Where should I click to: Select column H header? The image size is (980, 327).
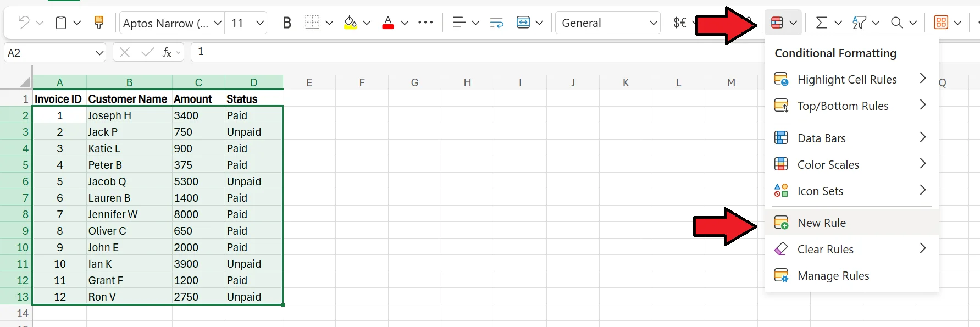point(467,82)
